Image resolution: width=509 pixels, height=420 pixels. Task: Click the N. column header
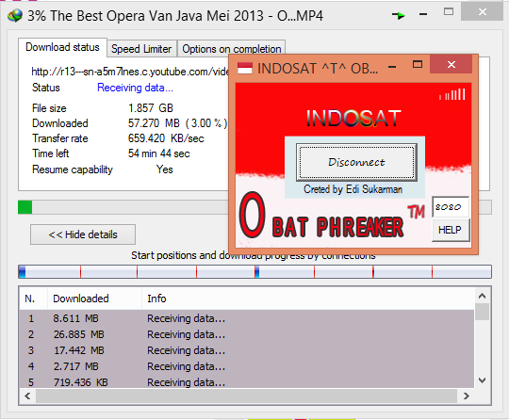point(33,299)
